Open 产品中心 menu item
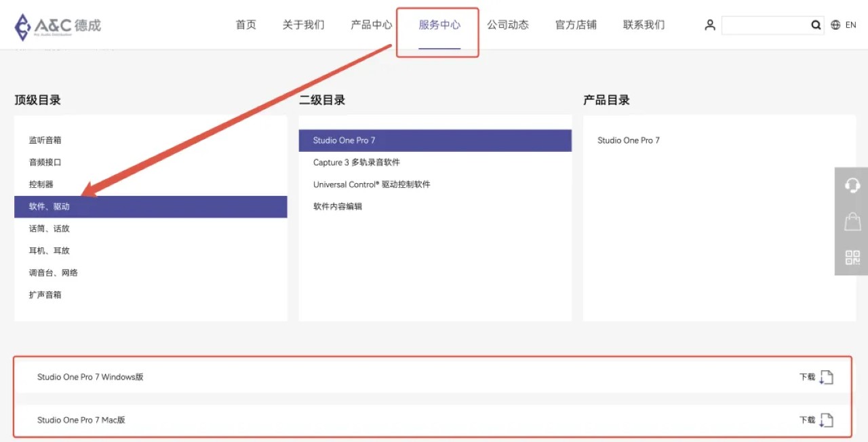This screenshot has height=442, width=868. pyautogui.click(x=372, y=25)
